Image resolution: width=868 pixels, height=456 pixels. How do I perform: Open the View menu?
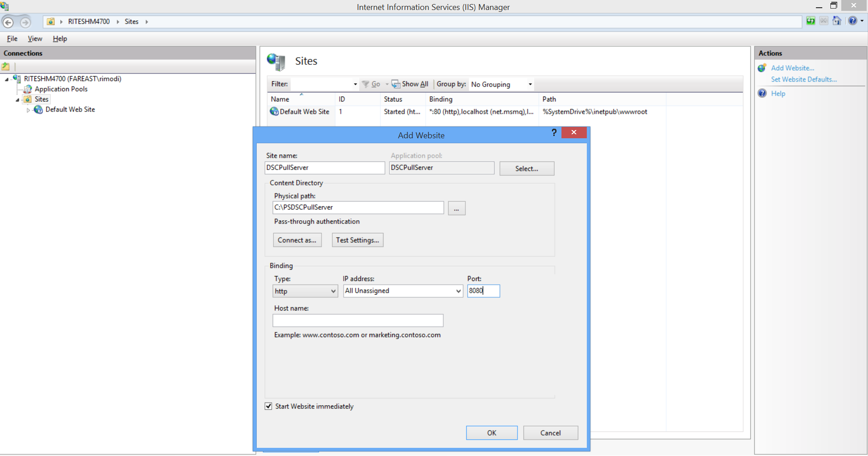(x=35, y=39)
